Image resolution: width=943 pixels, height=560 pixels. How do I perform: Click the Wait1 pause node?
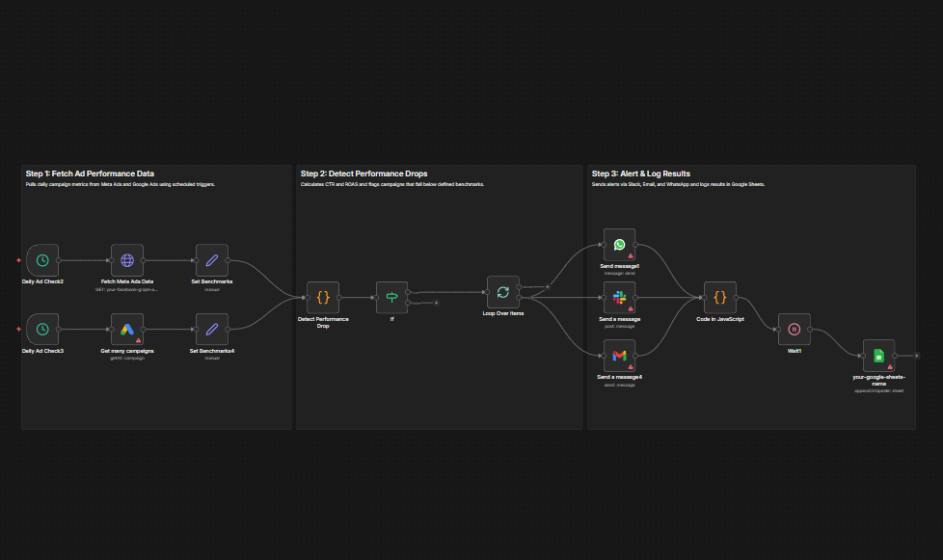[x=795, y=329]
